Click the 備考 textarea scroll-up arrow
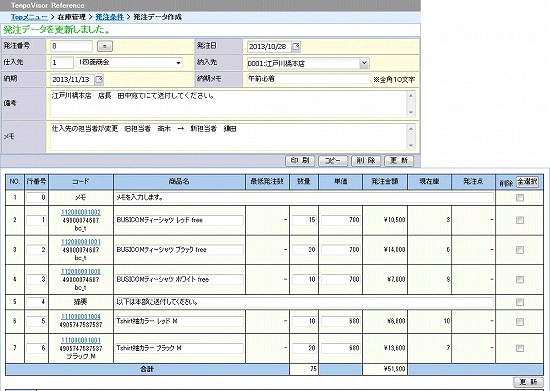The height and width of the screenshot is (391, 550). pyautogui.click(x=411, y=96)
